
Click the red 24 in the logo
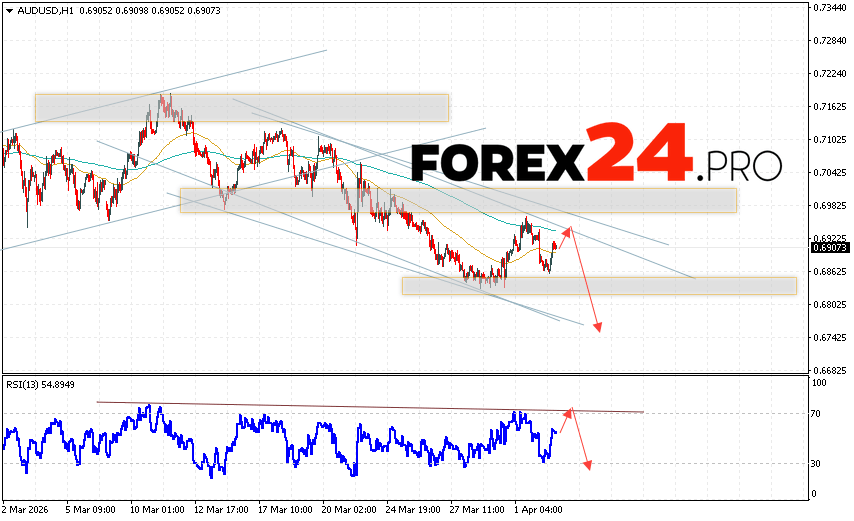638,154
